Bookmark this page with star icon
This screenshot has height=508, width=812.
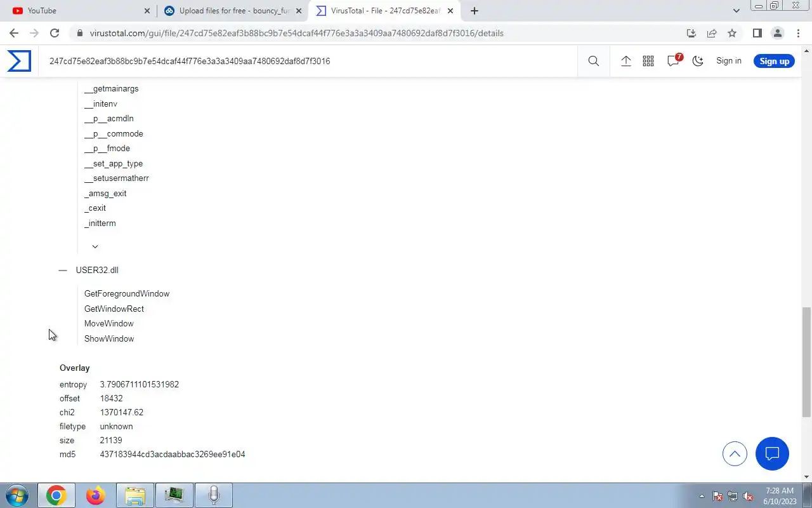[732, 33]
